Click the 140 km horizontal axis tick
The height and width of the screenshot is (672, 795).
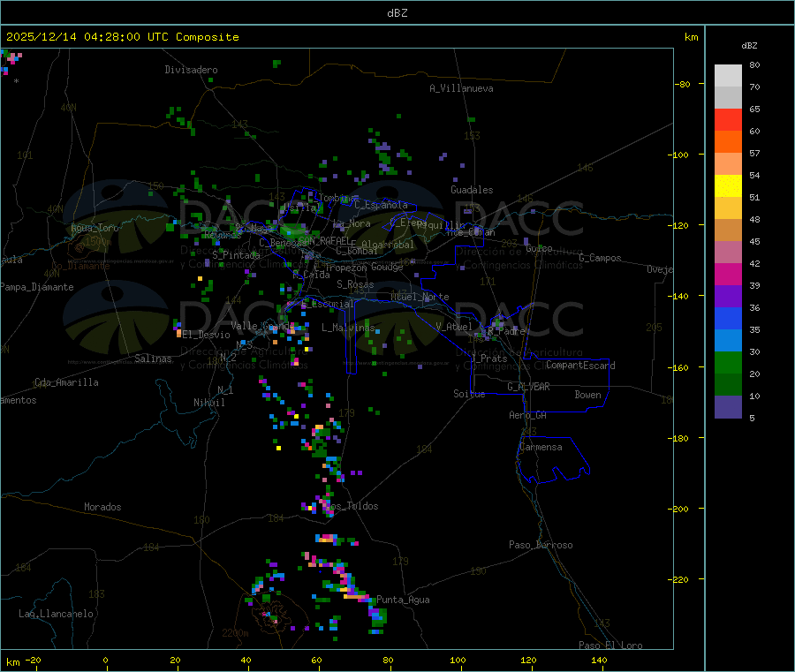pos(599,660)
